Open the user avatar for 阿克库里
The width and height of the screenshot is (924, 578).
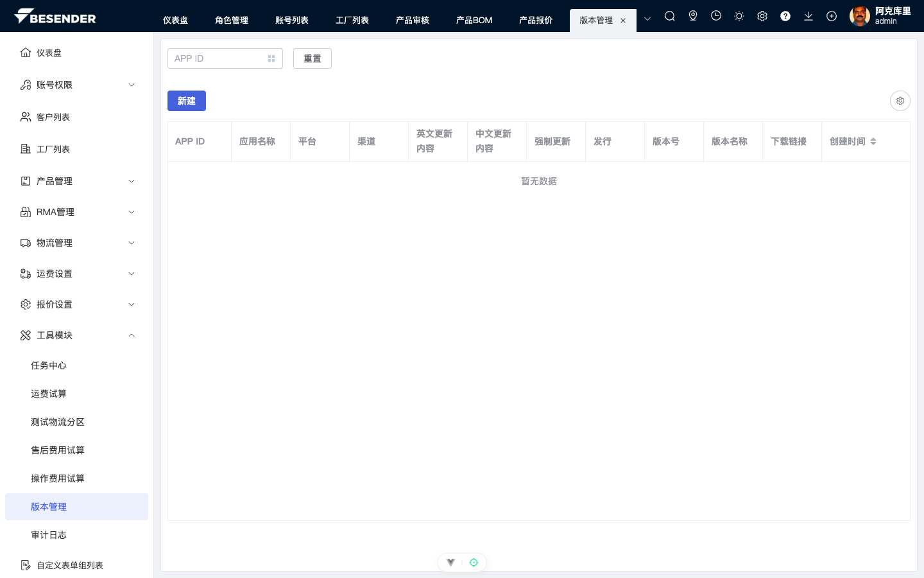pos(860,16)
